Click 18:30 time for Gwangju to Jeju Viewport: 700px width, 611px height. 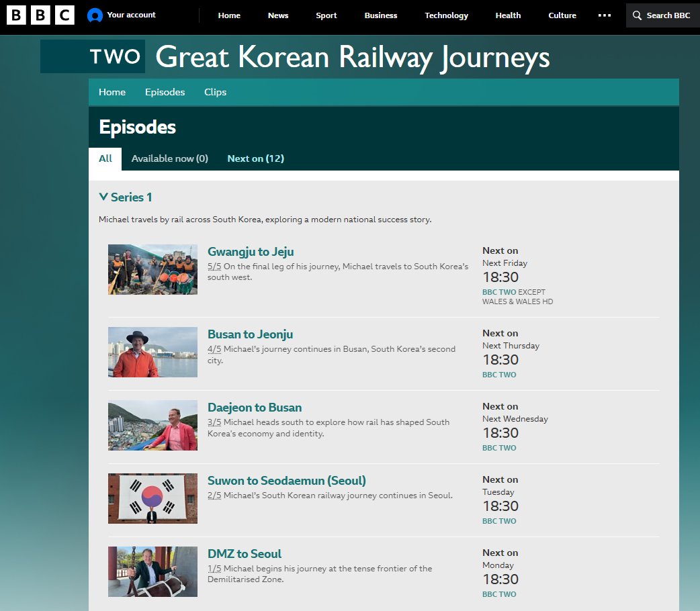(x=500, y=277)
